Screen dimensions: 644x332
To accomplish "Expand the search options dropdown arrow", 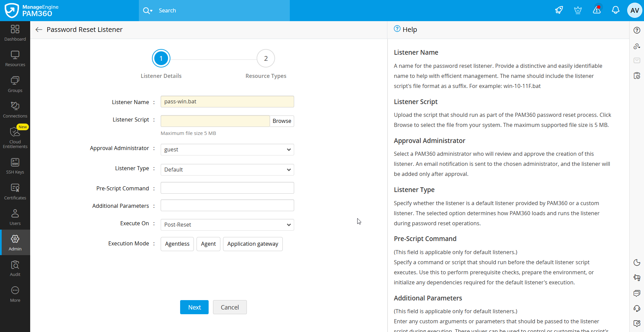I will click(151, 11).
